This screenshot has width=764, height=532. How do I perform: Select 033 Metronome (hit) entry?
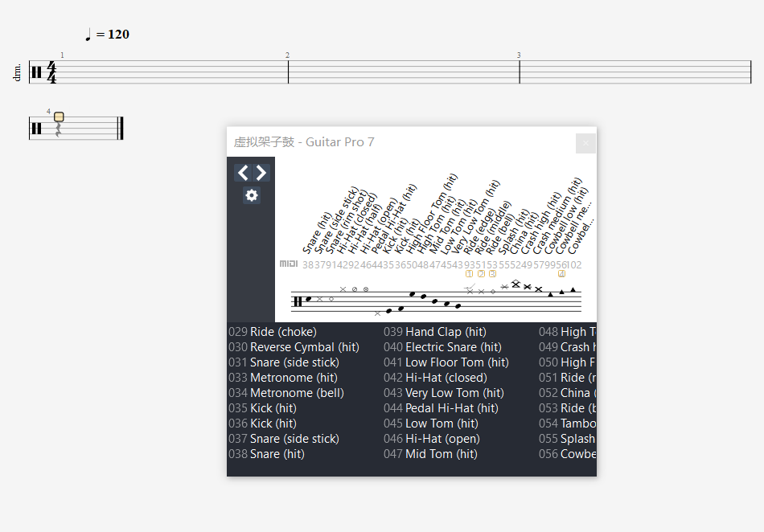(x=282, y=378)
